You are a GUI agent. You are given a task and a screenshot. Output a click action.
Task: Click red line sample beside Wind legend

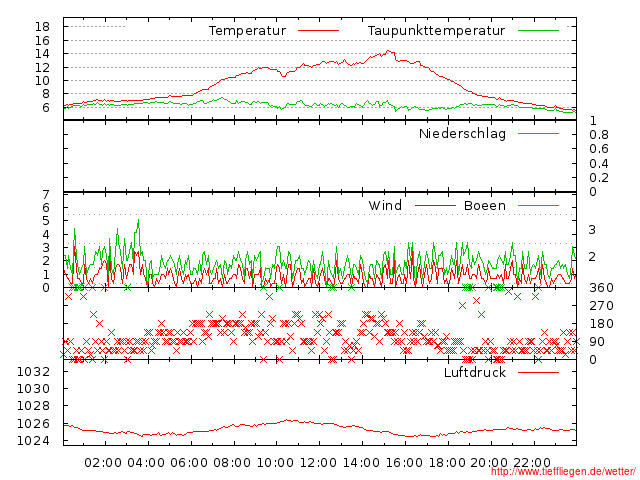tap(435, 206)
